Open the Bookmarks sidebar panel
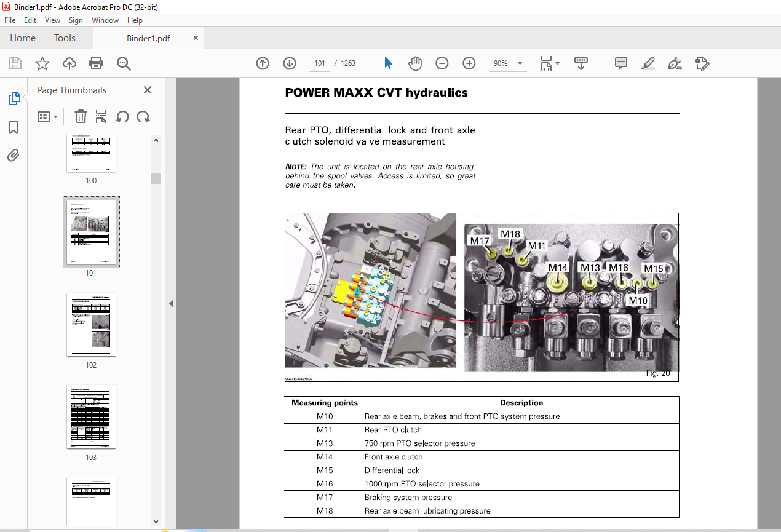 tap(14, 127)
